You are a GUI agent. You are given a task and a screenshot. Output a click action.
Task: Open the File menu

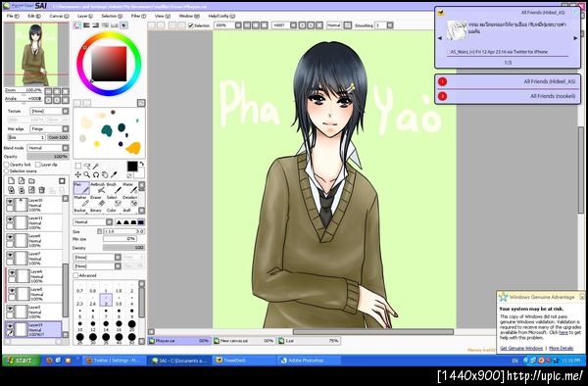(13, 16)
